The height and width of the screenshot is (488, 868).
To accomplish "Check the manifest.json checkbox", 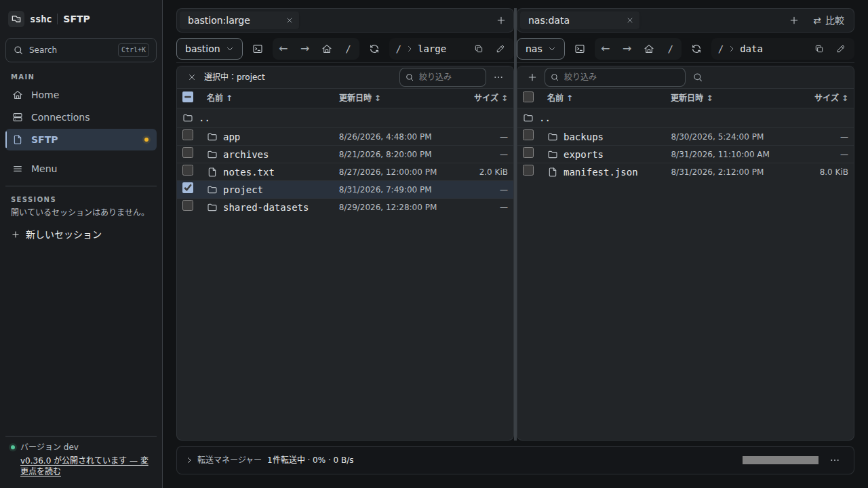I will click(528, 170).
